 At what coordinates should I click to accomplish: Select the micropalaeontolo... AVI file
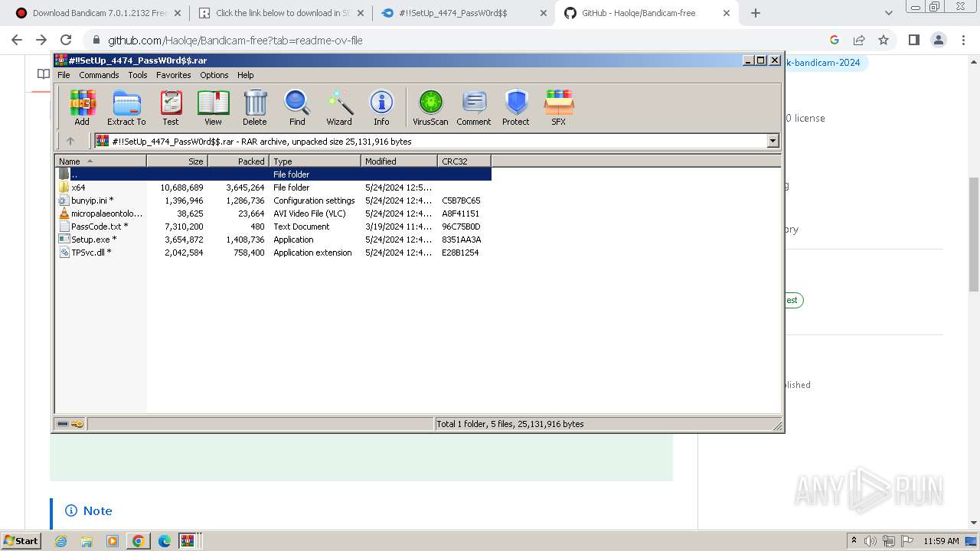click(273, 214)
